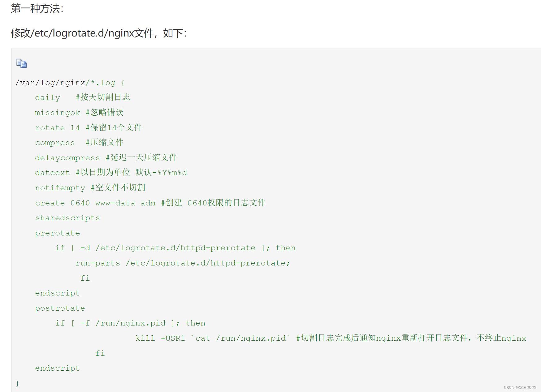
Task: Click the heading 第一种方法
Action: pos(37,8)
